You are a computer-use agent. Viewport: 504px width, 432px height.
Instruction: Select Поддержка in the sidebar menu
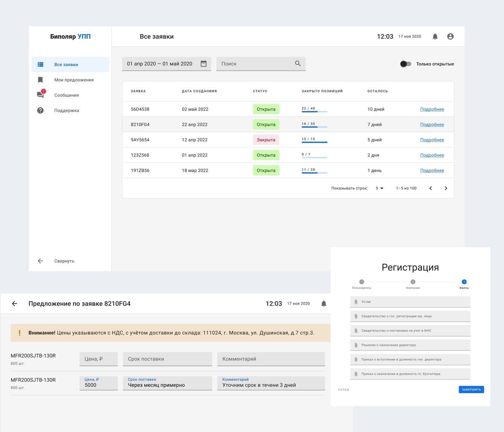[67, 111]
